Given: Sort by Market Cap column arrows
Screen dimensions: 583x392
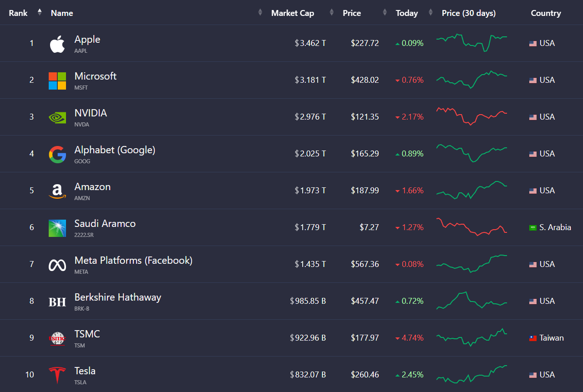Looking at the screenshot, I should 332,13.
